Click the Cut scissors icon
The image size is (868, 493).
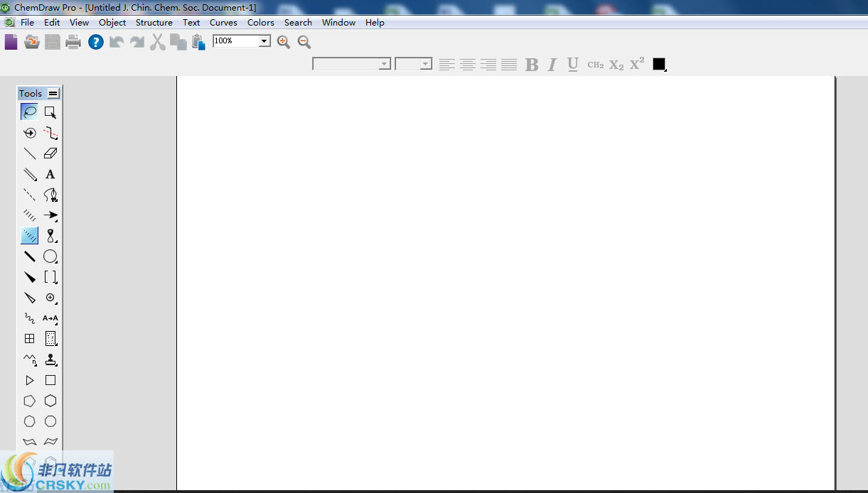[157, 42]
